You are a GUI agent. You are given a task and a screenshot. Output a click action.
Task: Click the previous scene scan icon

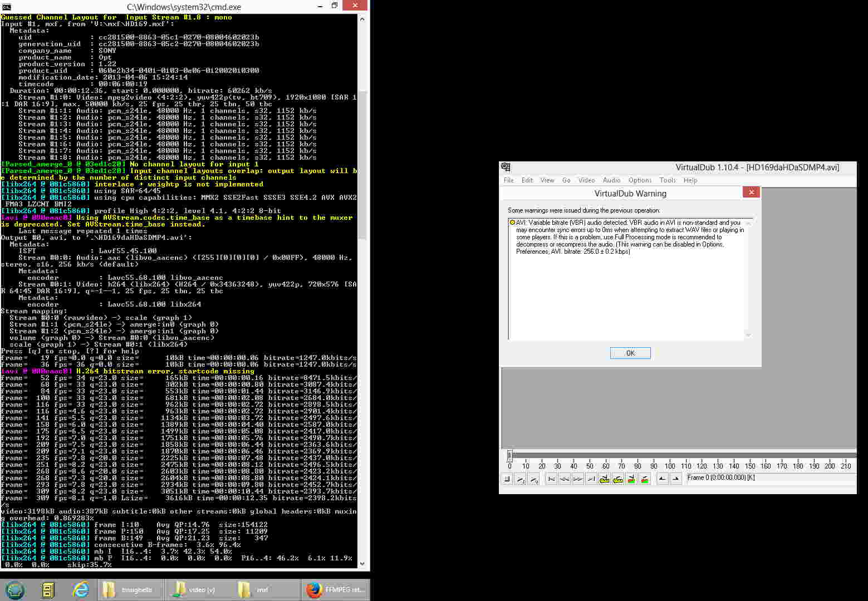[x=631, y=479]
